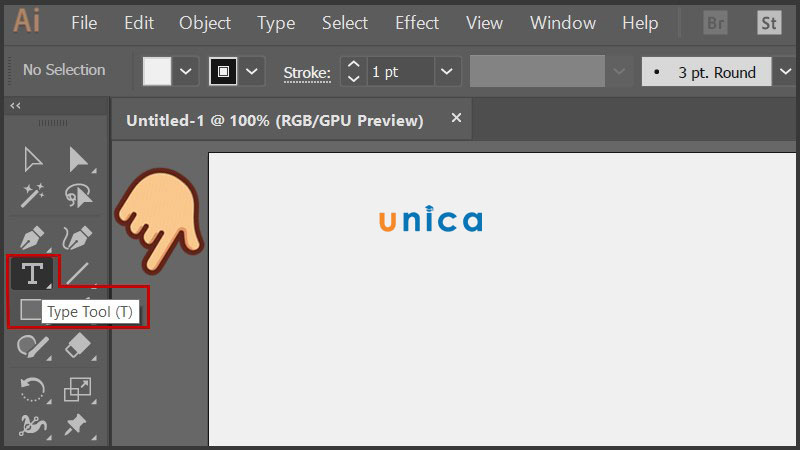
Task: Click the white fill color swatch
Action: click(157, 71)
